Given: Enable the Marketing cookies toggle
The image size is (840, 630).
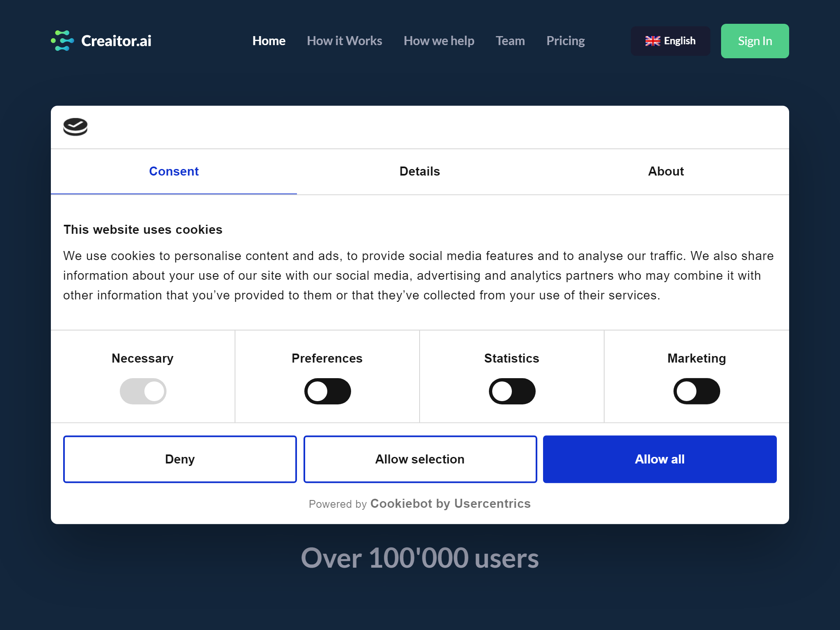Looking at the screenshot, I should click(x=696, y=391).
